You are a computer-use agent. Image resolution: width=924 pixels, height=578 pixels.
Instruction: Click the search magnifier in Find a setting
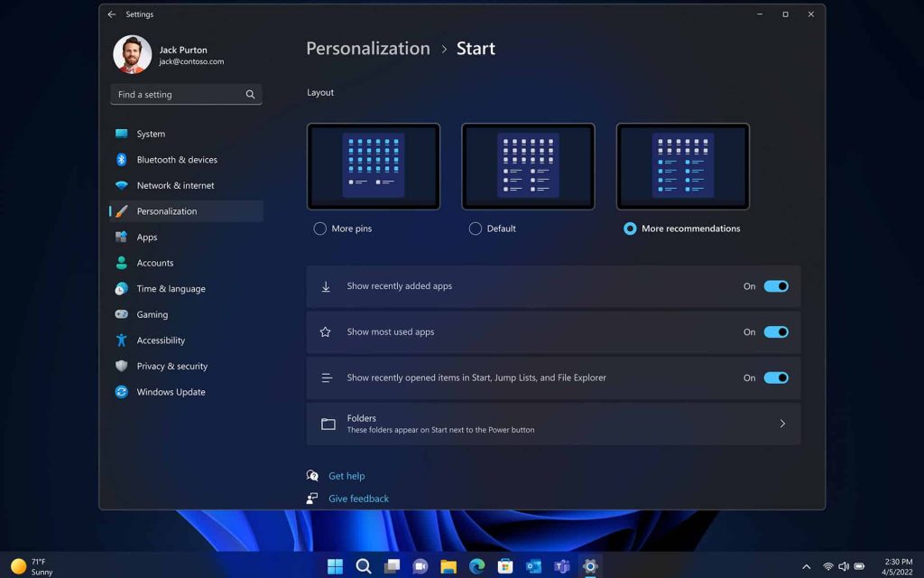250,94
